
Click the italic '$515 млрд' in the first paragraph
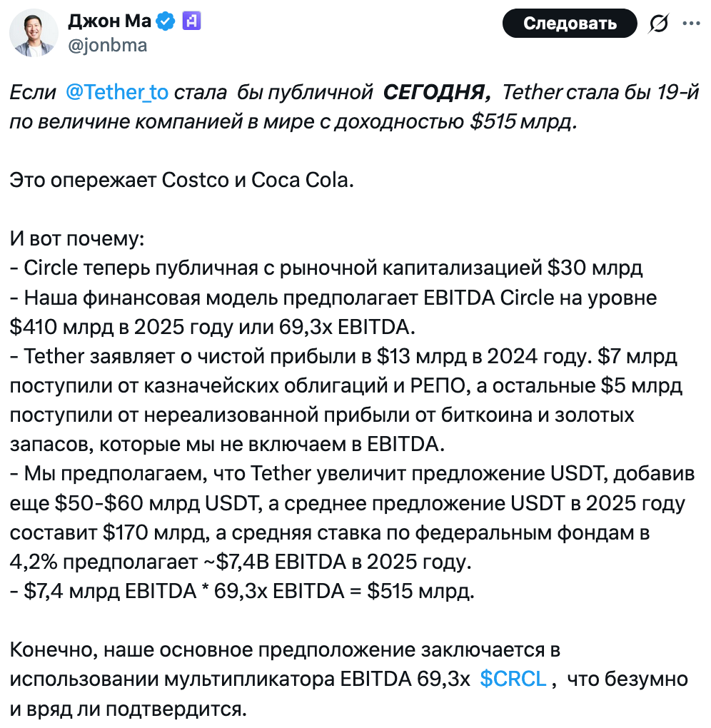[523, 121]
